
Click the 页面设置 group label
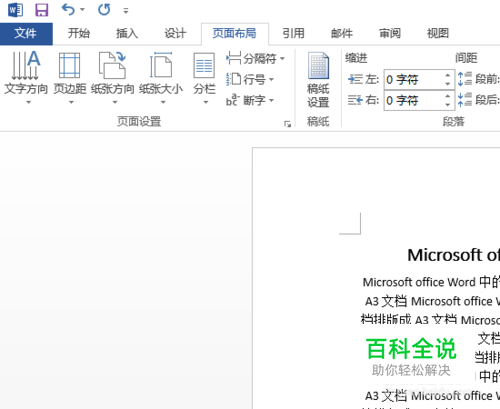139,122
